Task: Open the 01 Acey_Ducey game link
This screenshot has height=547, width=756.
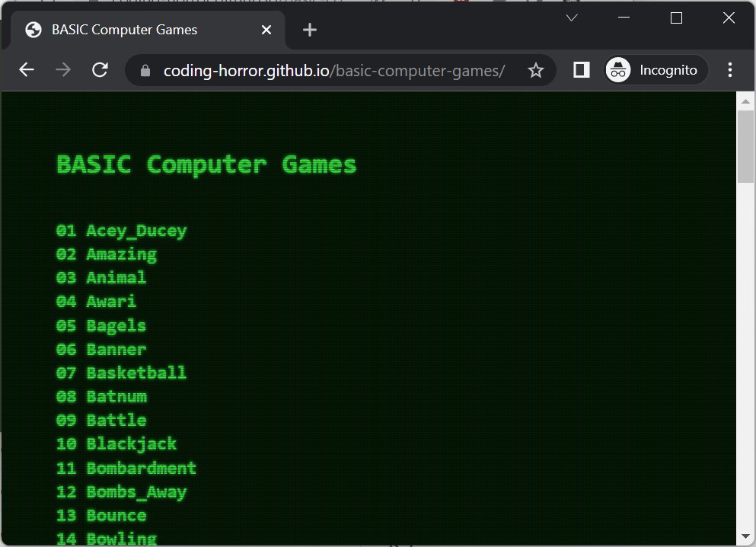Action: [121, 231]
